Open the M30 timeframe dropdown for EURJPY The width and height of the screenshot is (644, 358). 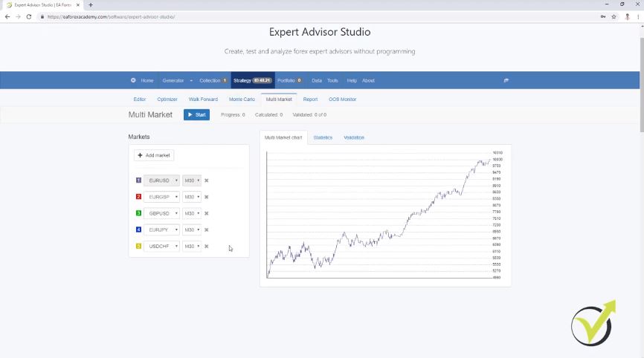point(192,230)
